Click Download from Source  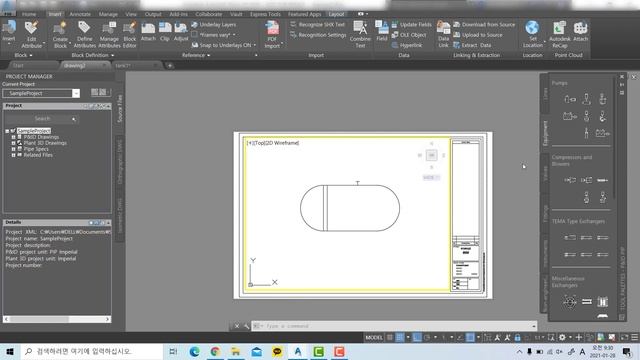coord(484,24)
